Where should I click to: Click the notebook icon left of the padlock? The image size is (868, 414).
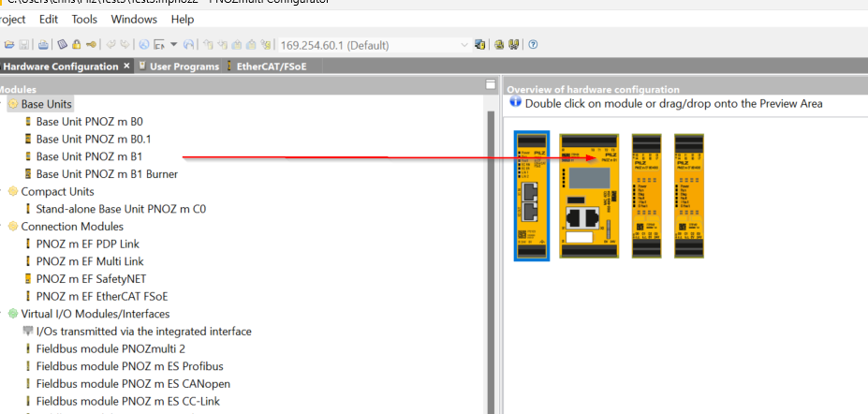click(63, 45)
